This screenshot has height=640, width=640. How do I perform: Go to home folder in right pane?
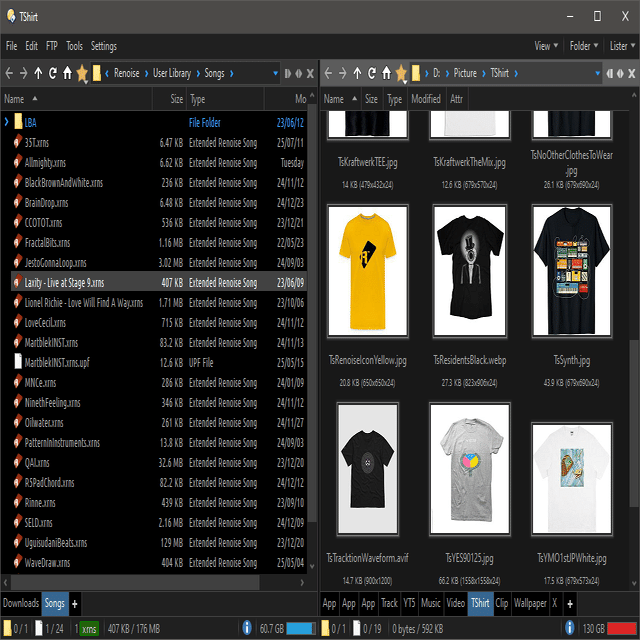click(x=387, y=73)
